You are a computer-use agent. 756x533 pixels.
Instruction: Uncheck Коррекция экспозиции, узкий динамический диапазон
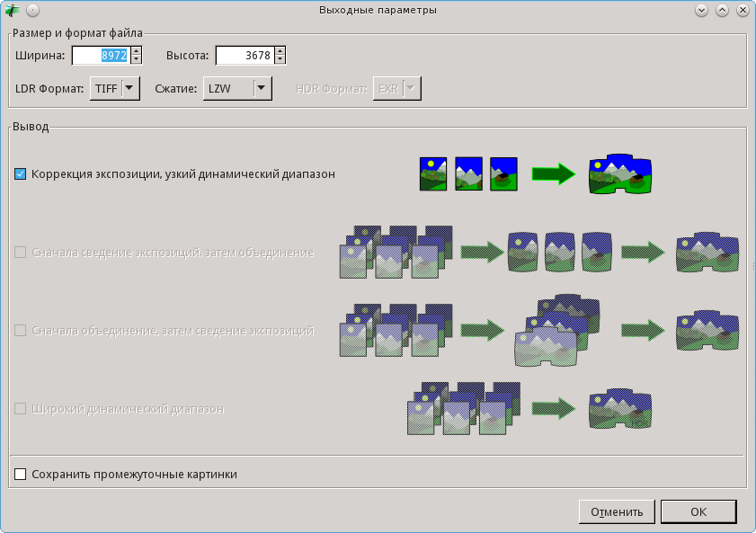coord(21,174)
